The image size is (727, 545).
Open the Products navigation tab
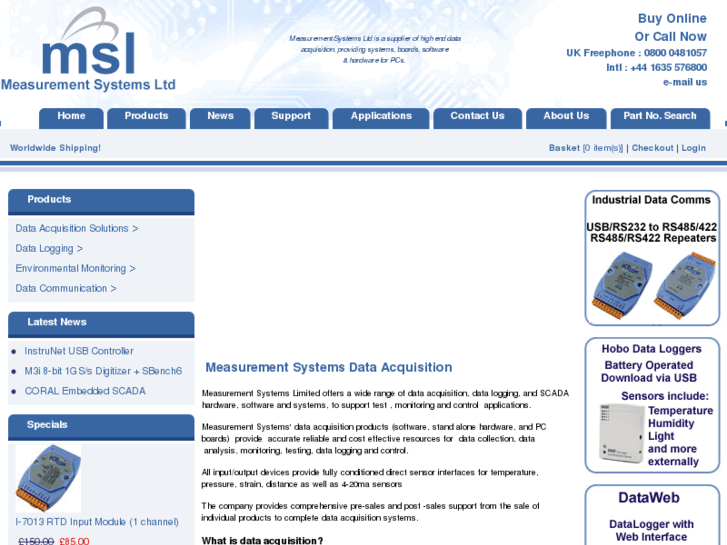pyautogui.click(x=146, y=117)
